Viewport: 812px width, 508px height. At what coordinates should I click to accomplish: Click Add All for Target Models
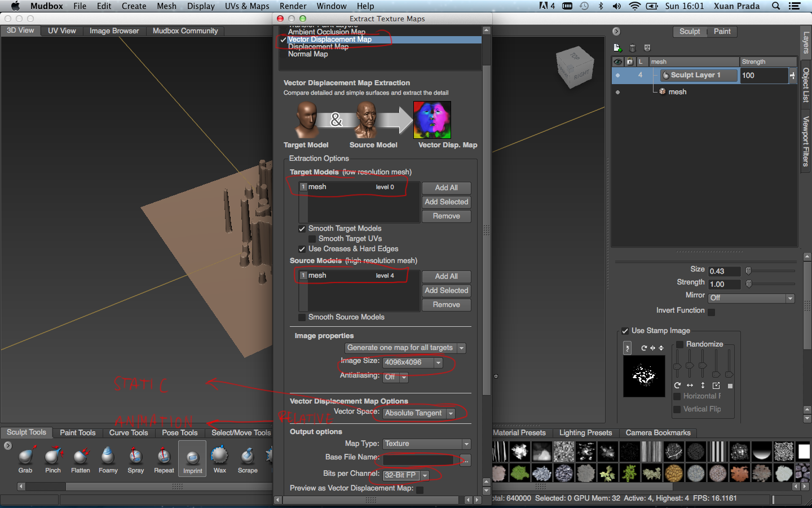tap(447, 188)
